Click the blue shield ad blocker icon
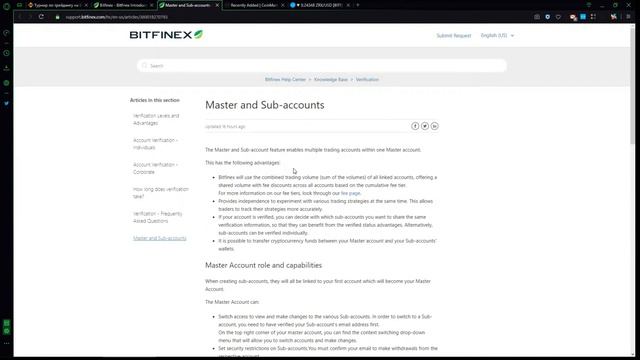Screen dimensions: 640x360 click(547, 17)
